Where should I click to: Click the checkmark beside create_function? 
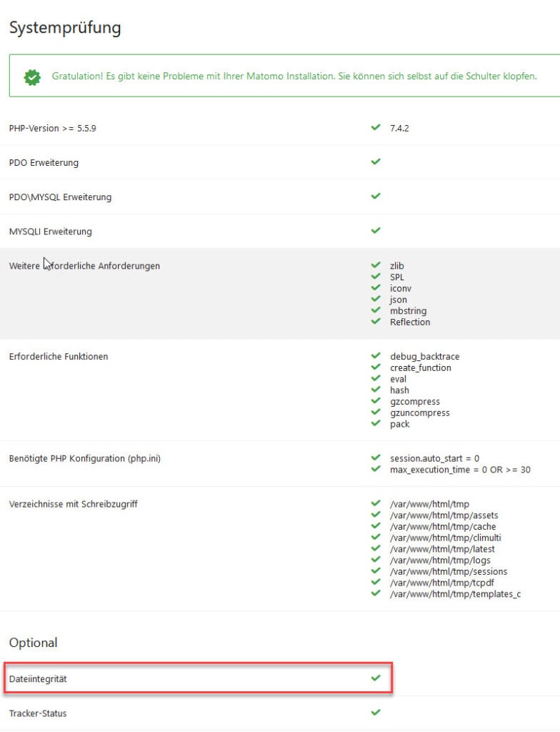coord(376,367)
